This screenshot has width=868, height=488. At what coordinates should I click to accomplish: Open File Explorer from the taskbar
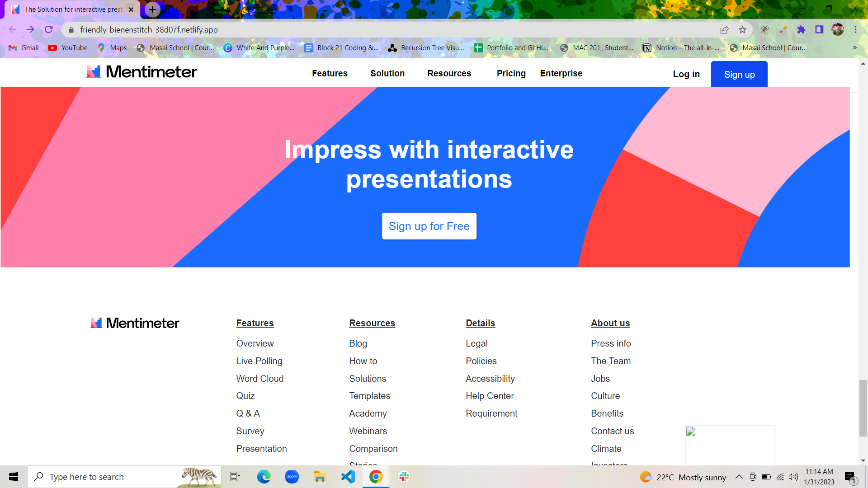(320, 477)
